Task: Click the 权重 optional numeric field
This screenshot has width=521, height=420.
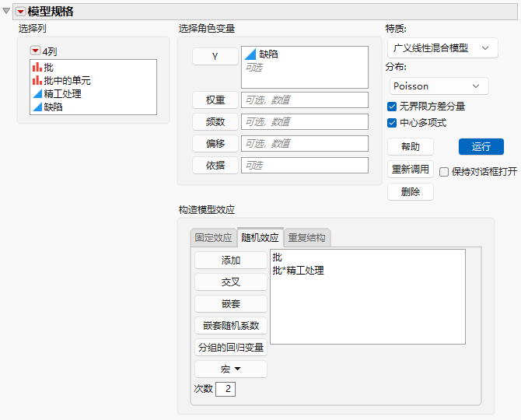Action: [x=305, y=100]
